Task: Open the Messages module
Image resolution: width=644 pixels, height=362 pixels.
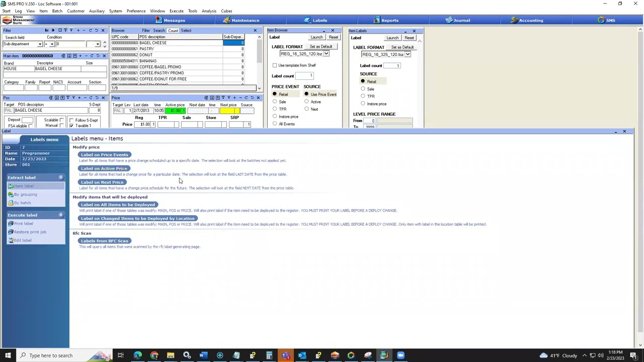Action: click(x=170, y=20)
